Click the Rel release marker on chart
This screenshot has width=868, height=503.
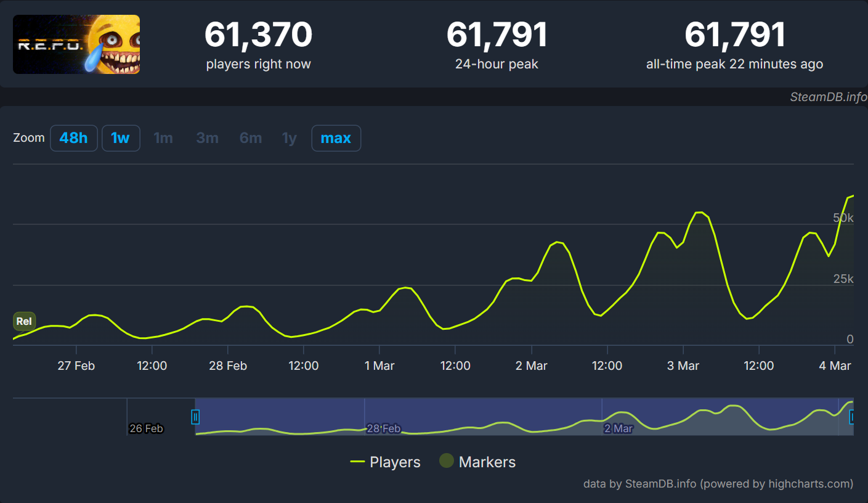click(x=24, y=321)
